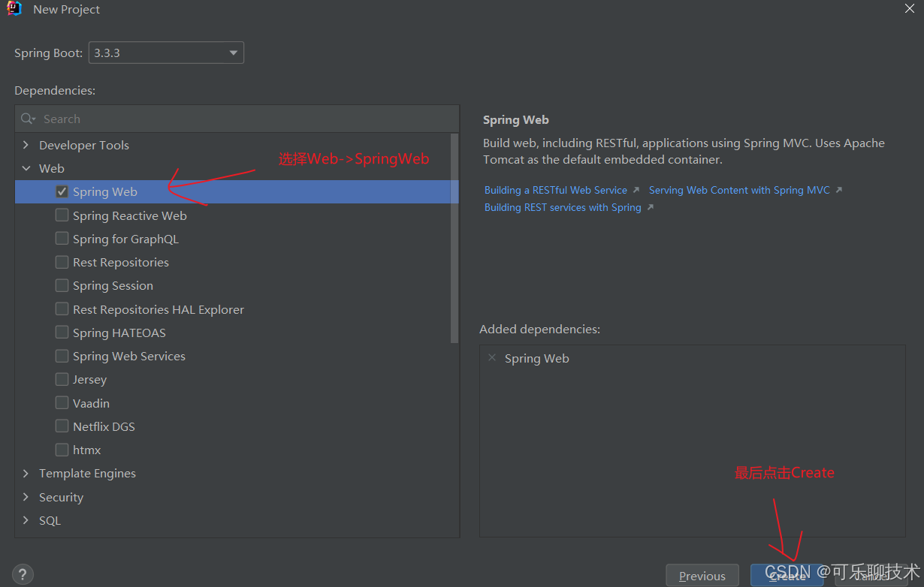The image size is (924, 587).
Task: Select the Spring Web tree row label
Action: pos(105,191)
